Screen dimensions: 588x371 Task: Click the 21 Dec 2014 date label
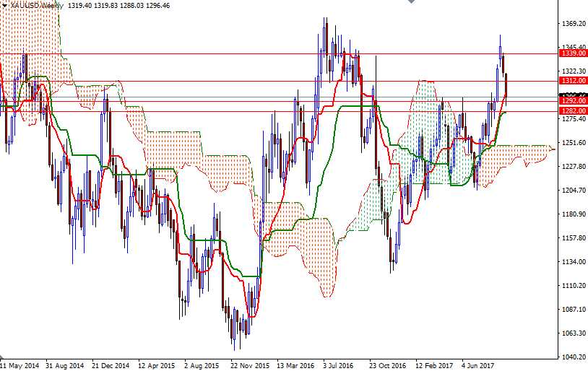tap(111, 365)
